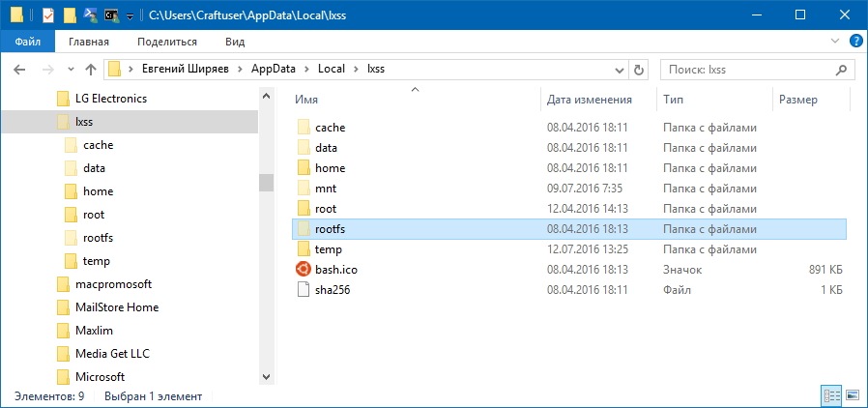Select cache folder icon in file list
This screenshot has width=868, height=408.
(303, 128)
